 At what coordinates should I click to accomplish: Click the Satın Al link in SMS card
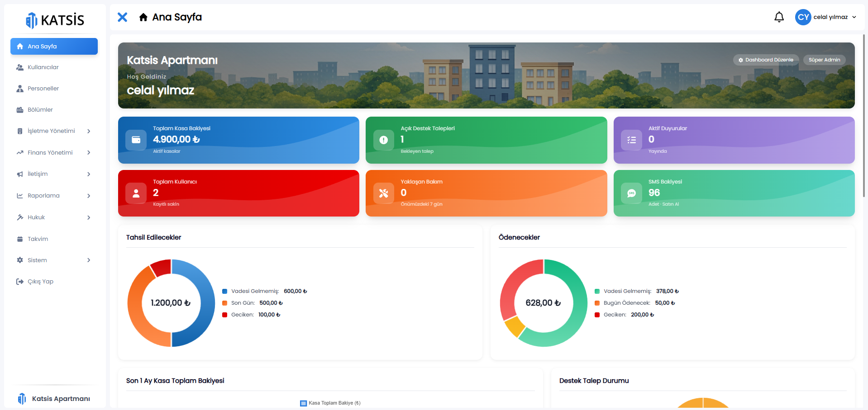tap(671, 204)
